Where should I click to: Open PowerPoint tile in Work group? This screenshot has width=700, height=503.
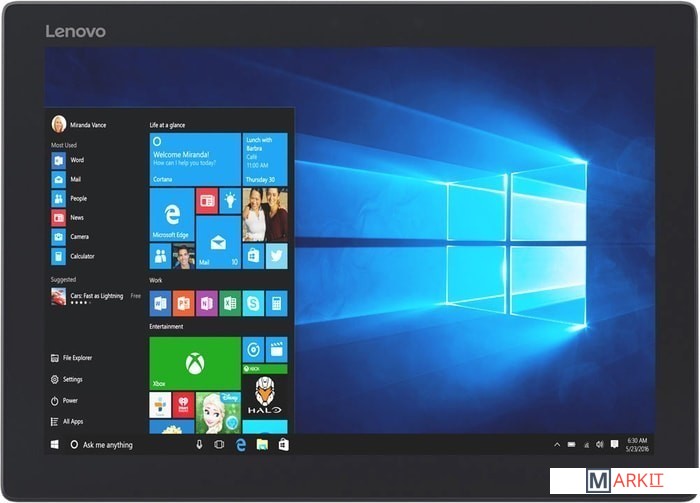(x=184, y=303)
